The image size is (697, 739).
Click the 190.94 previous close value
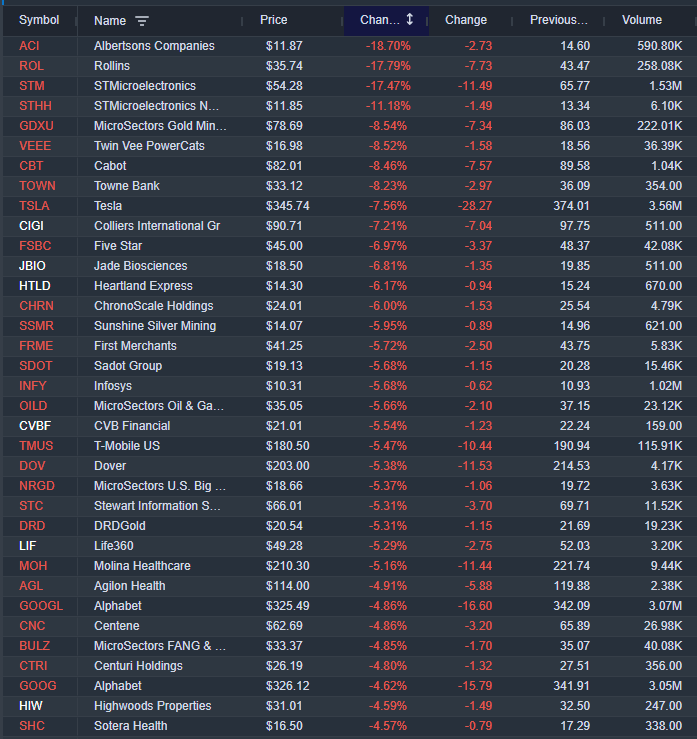point(572,446)
